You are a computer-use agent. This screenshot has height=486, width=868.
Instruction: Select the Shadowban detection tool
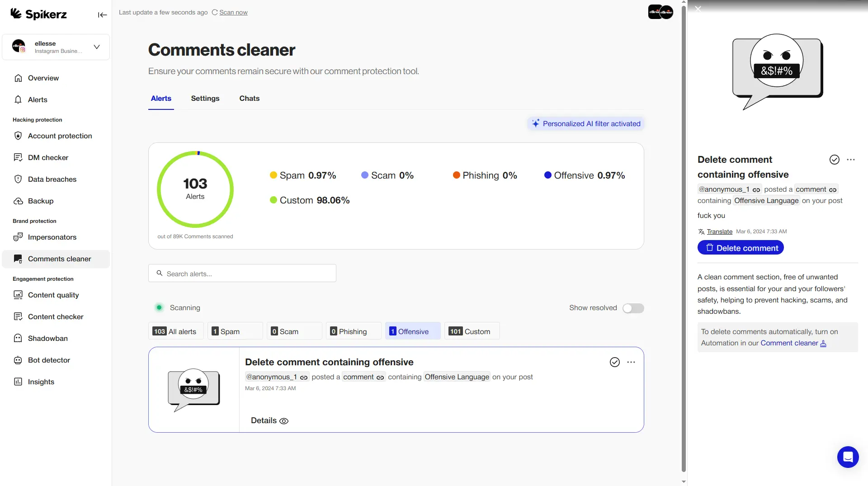(x=47, y=338)
